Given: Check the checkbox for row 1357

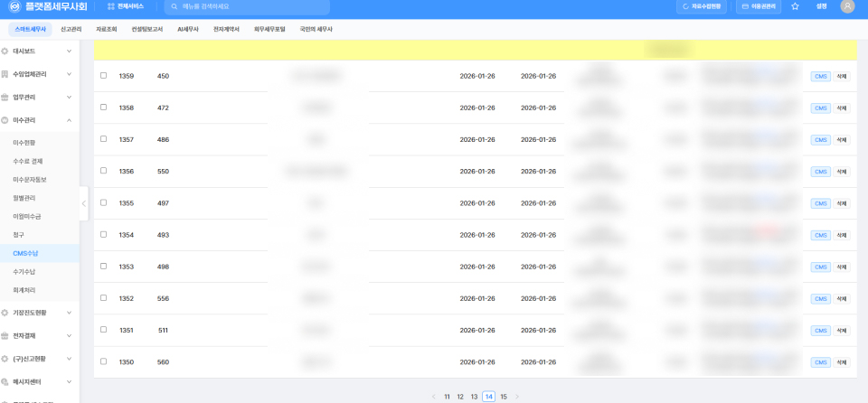Looking at the screenshot, I should click(x=103, y=139).
